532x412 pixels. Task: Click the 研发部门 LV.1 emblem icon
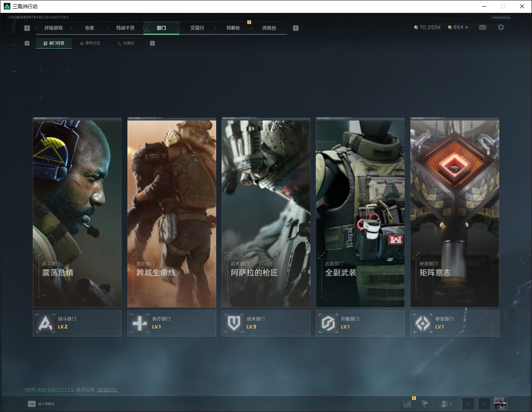pyautogui.click(x=422, y=323)
